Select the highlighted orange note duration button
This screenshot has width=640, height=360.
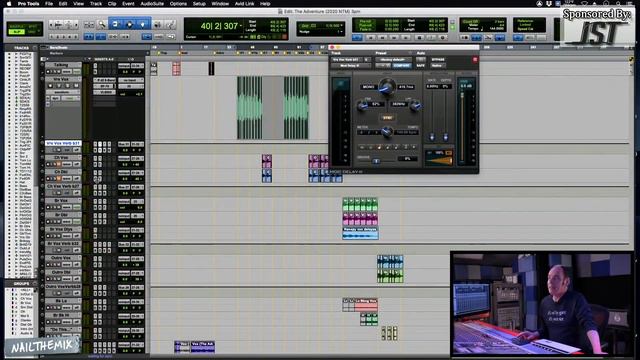pos(379,147)
